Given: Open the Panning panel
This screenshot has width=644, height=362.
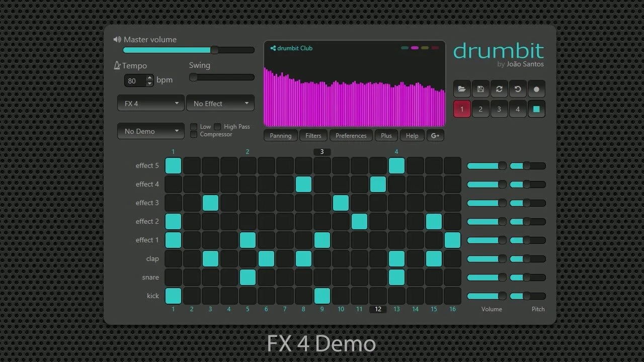Looking at the screenshot, I should (281, 136).
